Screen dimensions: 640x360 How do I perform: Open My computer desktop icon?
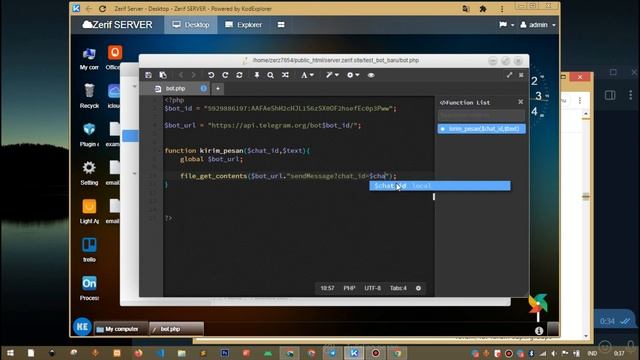(x=89, y=59)
